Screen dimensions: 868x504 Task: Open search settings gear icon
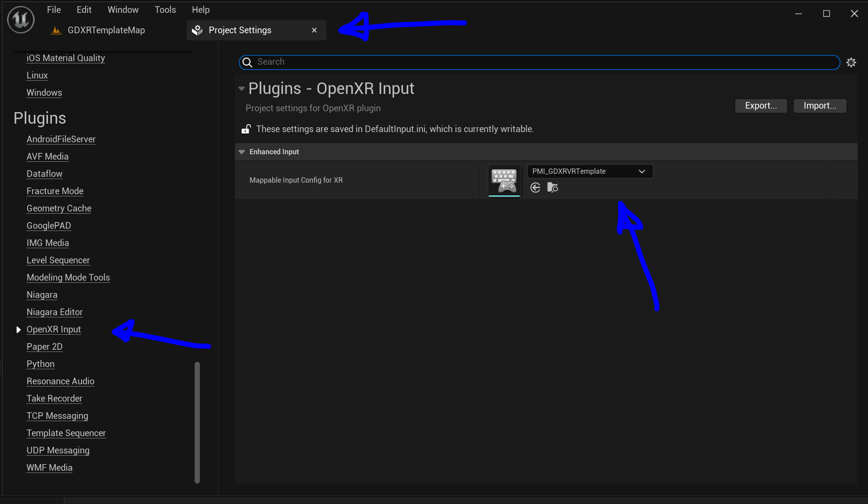[x=851, y=63]
